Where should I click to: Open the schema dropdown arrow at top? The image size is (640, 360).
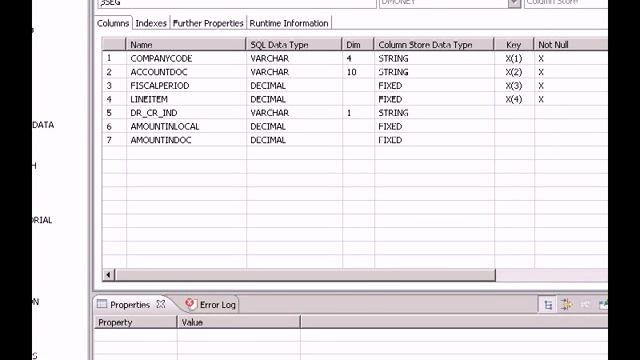514,3
